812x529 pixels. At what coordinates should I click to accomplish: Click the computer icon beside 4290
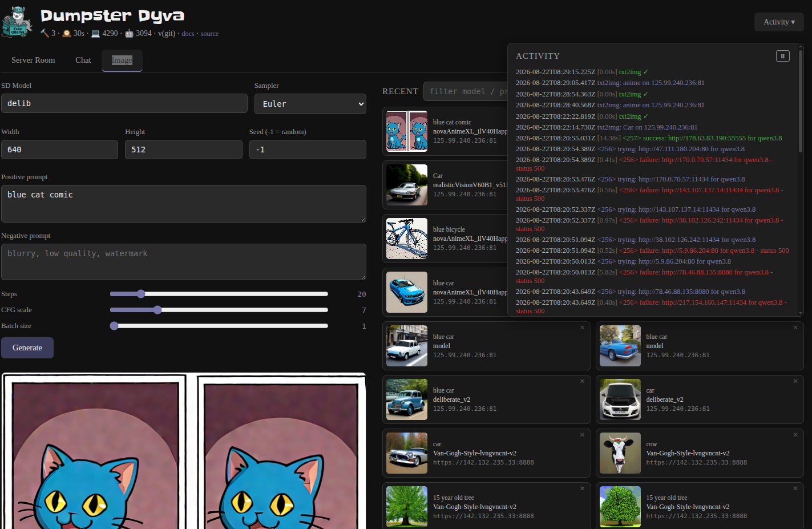pos(95,33)
